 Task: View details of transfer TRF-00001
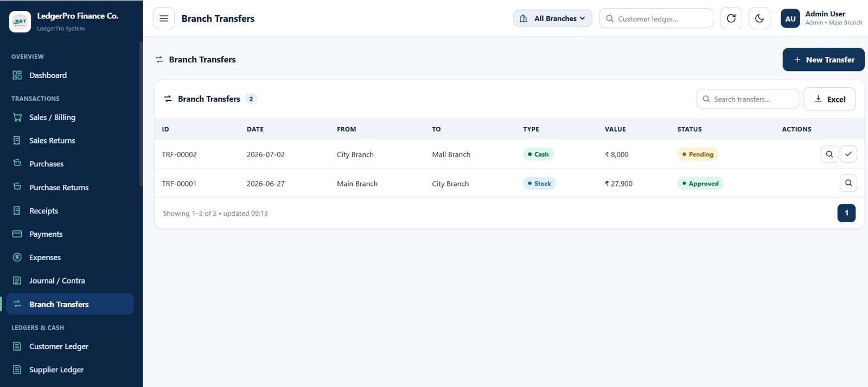[x=848, y=183]
